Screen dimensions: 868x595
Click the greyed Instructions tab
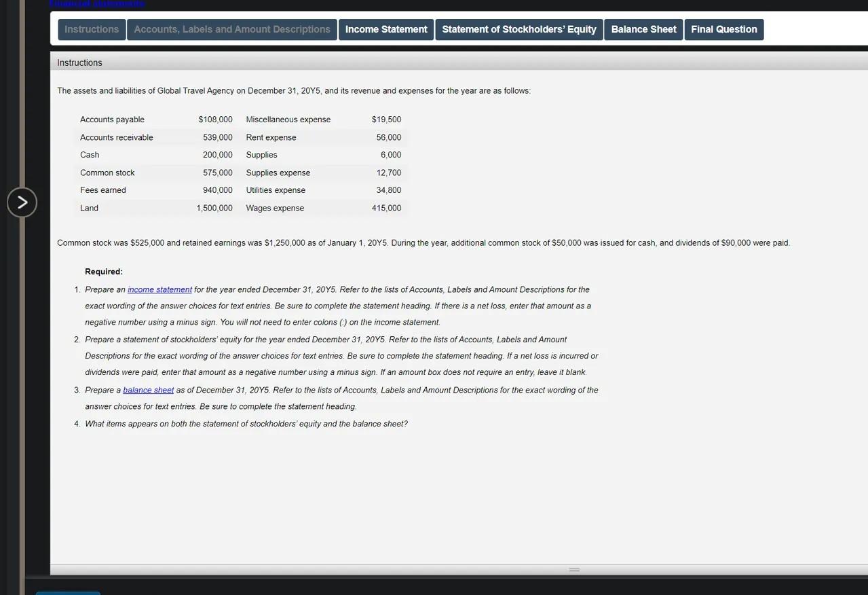(91, 29)
